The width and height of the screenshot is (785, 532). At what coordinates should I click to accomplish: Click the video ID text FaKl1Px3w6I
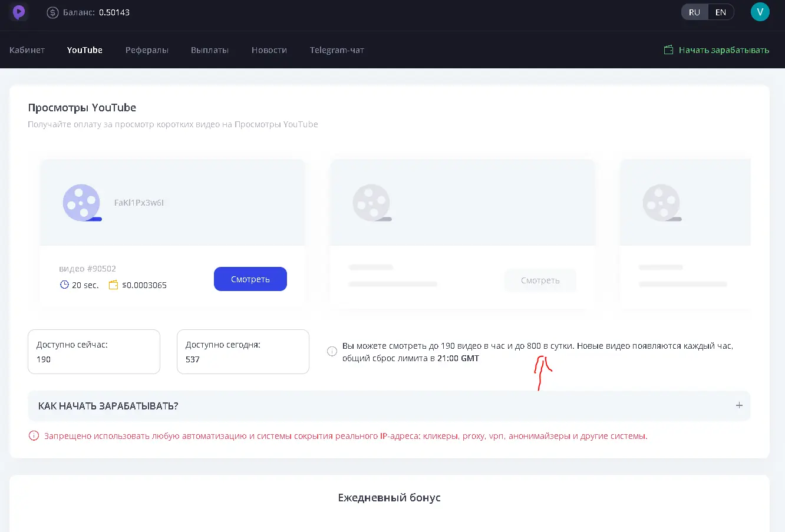click(x=139, y=203)
